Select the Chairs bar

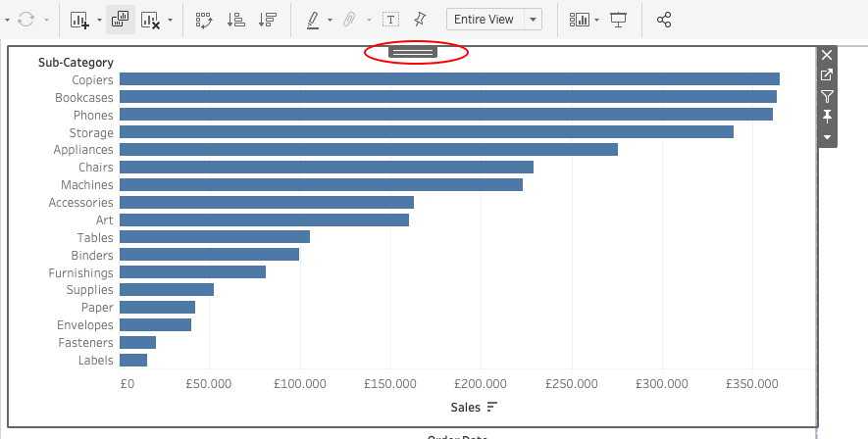point(327,167)
